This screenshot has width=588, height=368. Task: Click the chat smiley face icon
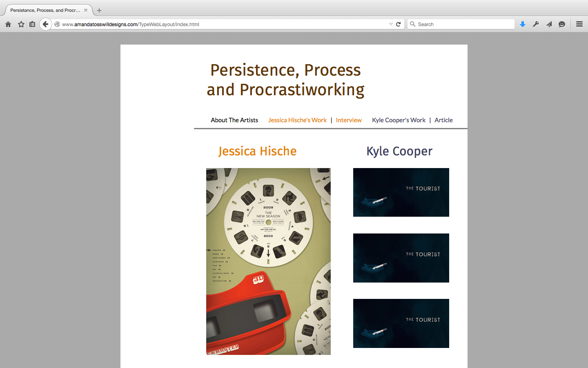[562, 24]
